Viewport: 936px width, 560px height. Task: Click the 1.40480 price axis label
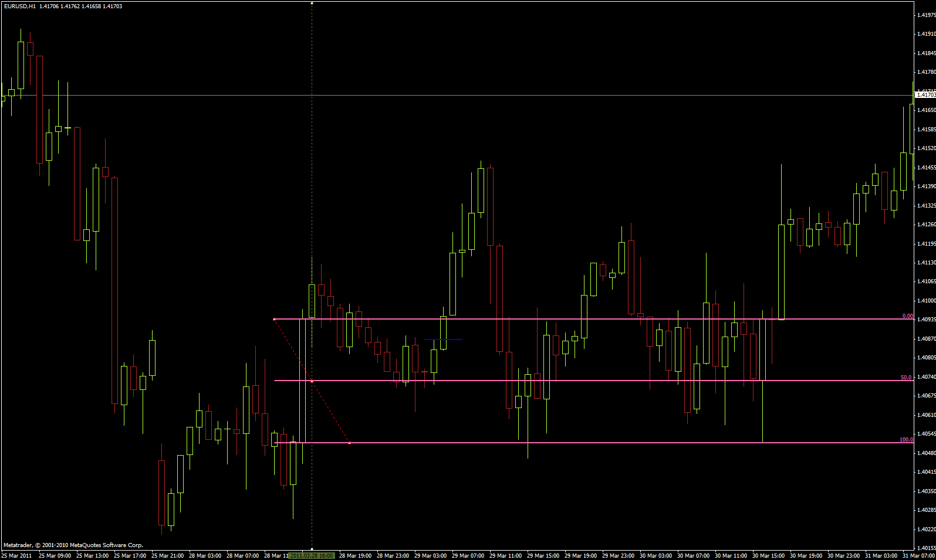point(926,453)
